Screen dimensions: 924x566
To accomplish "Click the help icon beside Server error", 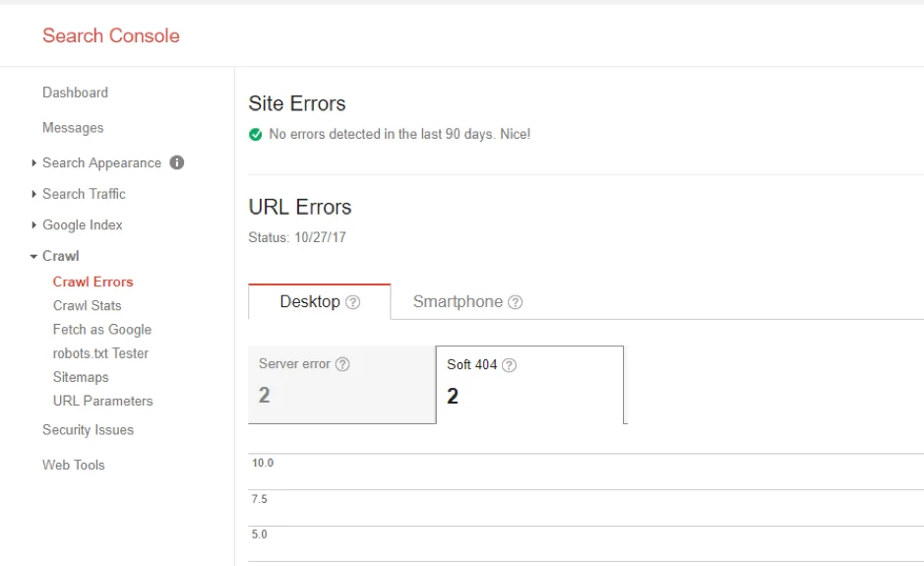I will tap(342, 364).
